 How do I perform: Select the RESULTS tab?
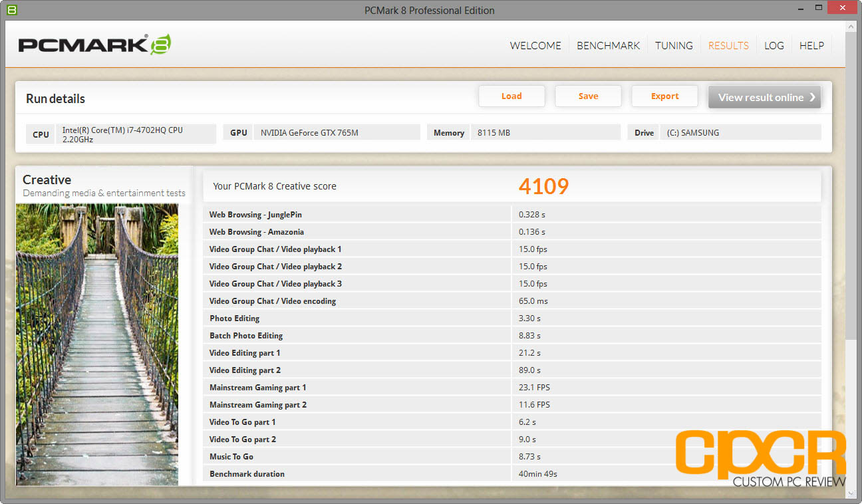(728, 46)
